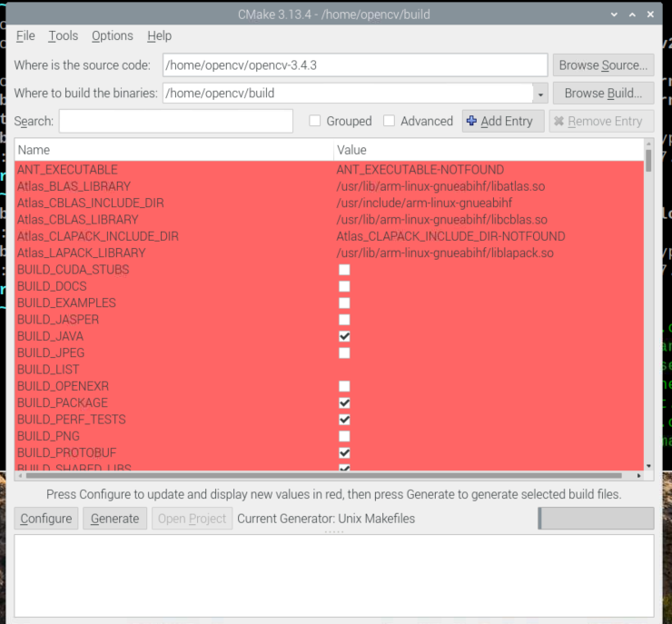Select the Atlas_BLAS_LIBRARY entry
The image size is (672, 624).
point(74,186)
